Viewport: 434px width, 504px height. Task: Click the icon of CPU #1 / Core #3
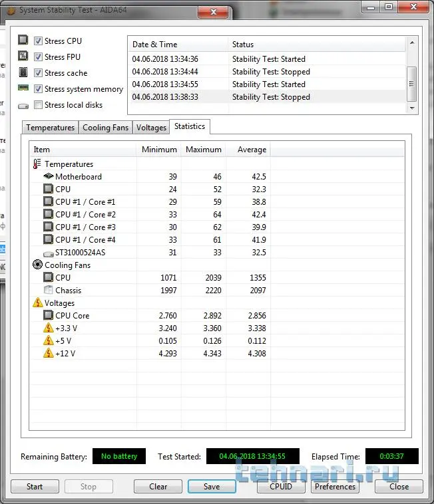[48, 227]
